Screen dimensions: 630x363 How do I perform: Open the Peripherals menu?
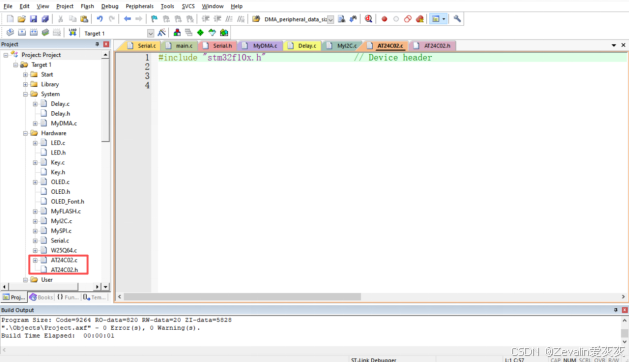[x=139, y=6]
